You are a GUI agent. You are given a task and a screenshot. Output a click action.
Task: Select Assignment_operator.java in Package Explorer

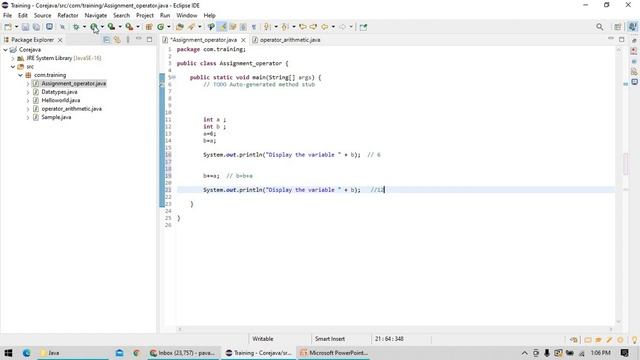[73, 83]
